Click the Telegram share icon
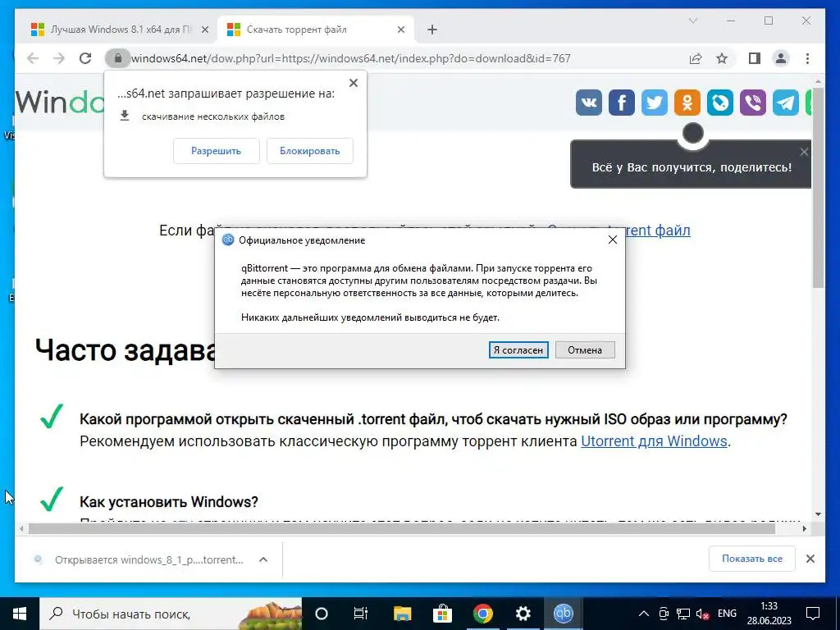Viewport: 840px width, 630px height. pyautogui.click(x=786, y=103)
